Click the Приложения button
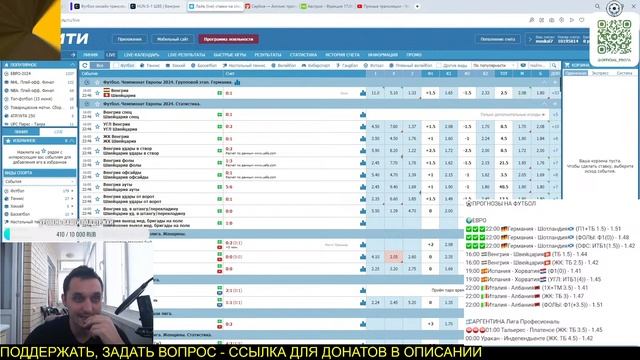Viewport: 640px width, 360px height. [x=129, y=39]
